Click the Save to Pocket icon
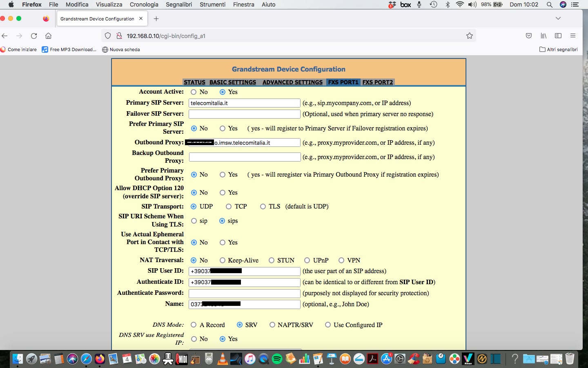Screen dimensions: 588x368 coord(529,36)
